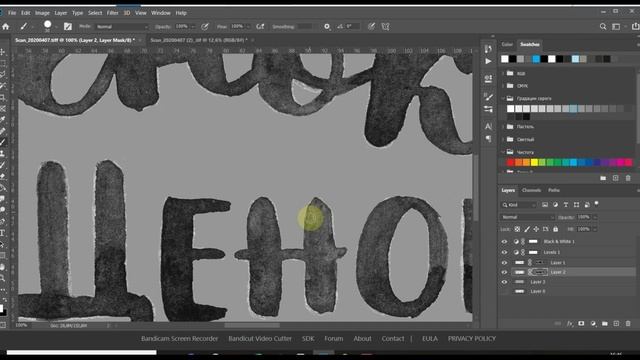Screen dimensions: 640x360
Task: Show the hidden Layer 0
Action: point(504,291)
